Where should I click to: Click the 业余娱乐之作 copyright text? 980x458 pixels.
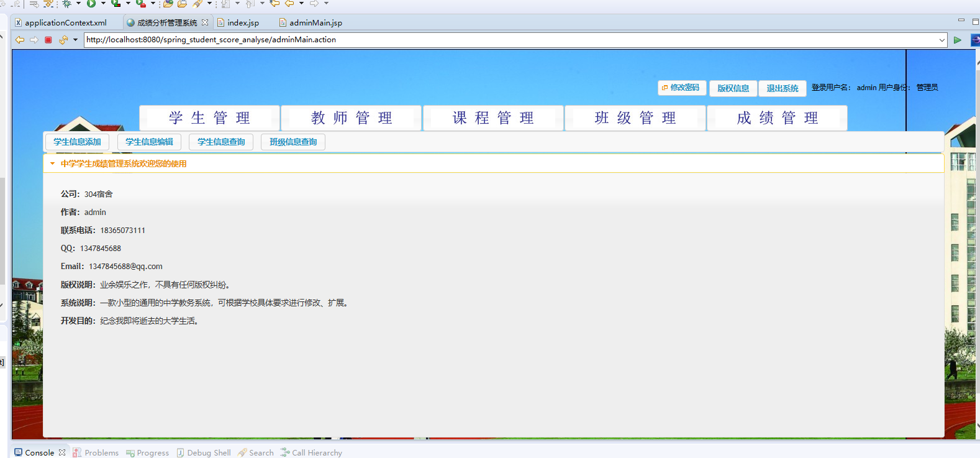124,285
